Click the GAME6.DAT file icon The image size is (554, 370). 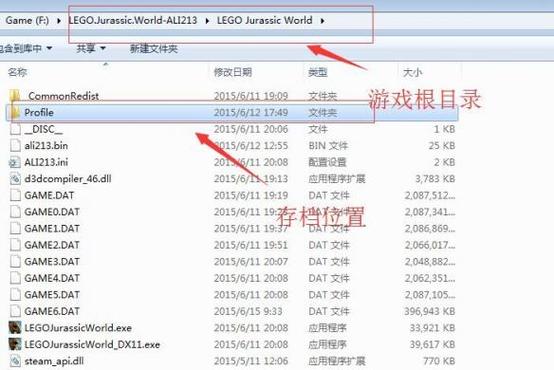pos(15,311)
